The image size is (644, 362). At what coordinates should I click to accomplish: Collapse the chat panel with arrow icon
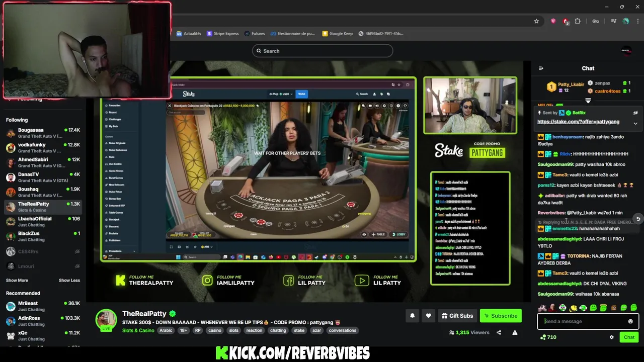coord(541,68)
